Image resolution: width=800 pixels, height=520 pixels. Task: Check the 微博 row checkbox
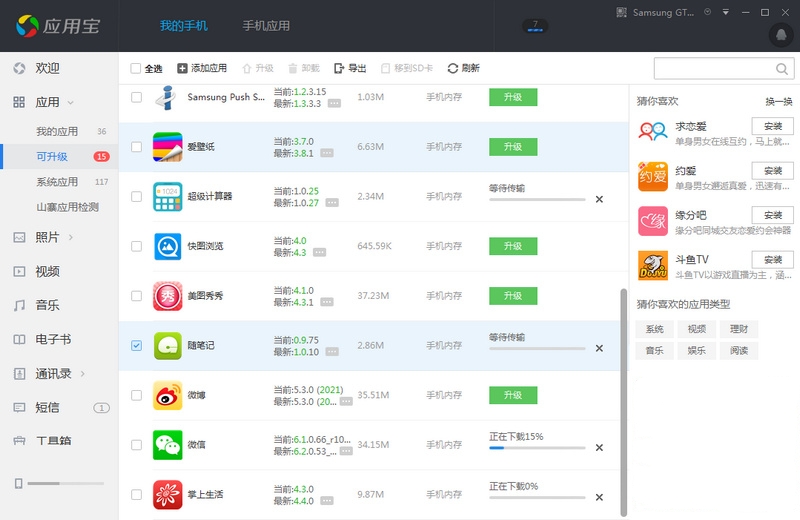click(x=136, y=395)
